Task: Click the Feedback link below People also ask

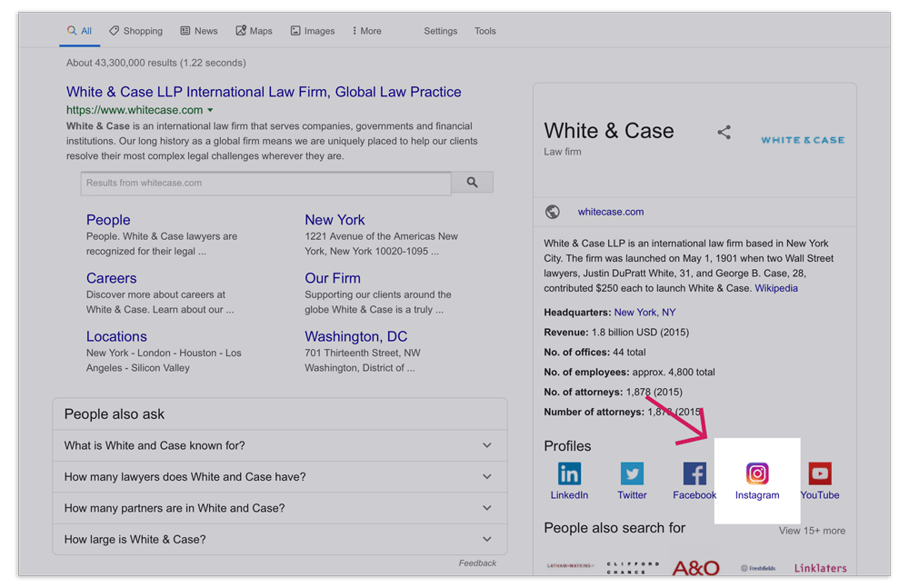Action: (478, 563)
